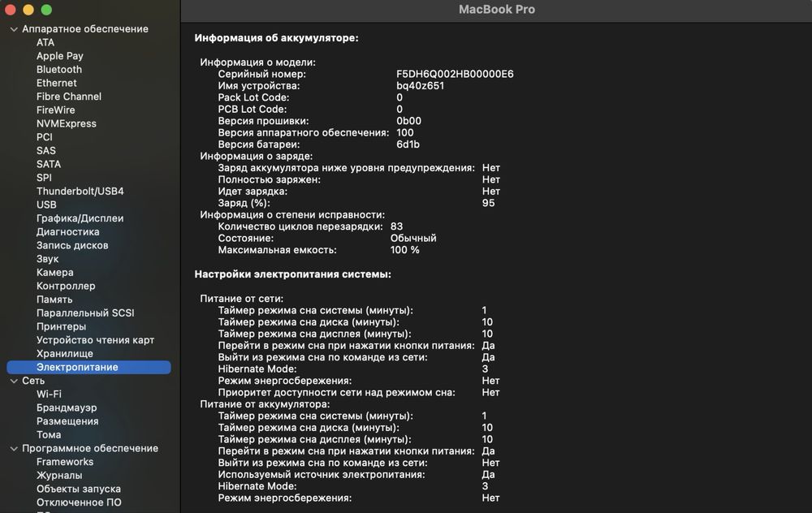Image resolution: width=812 pixels, height=513 pixels.
Task: Select the highlighted Электропитание item
Action: point(89,367)
